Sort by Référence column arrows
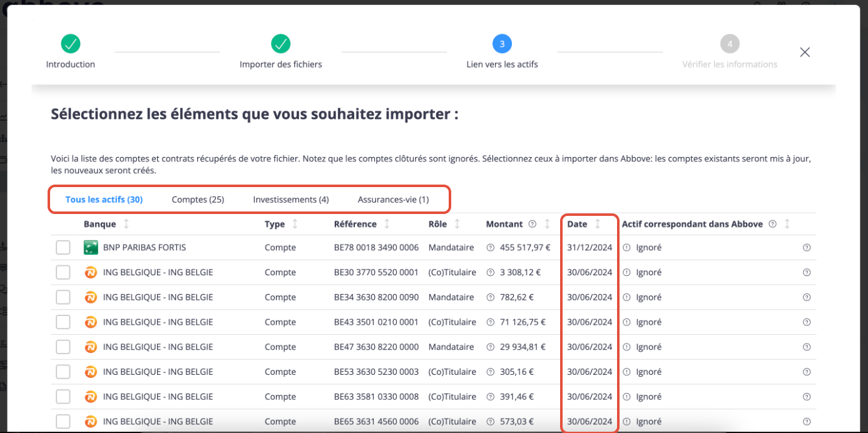The width and height of the screenshot is (868, 433). (387, 224)
